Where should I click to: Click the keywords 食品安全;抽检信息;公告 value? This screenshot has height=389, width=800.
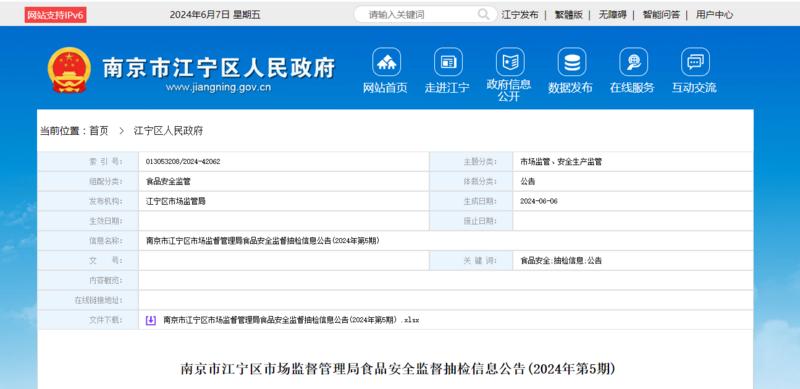(x=561, y=260)
